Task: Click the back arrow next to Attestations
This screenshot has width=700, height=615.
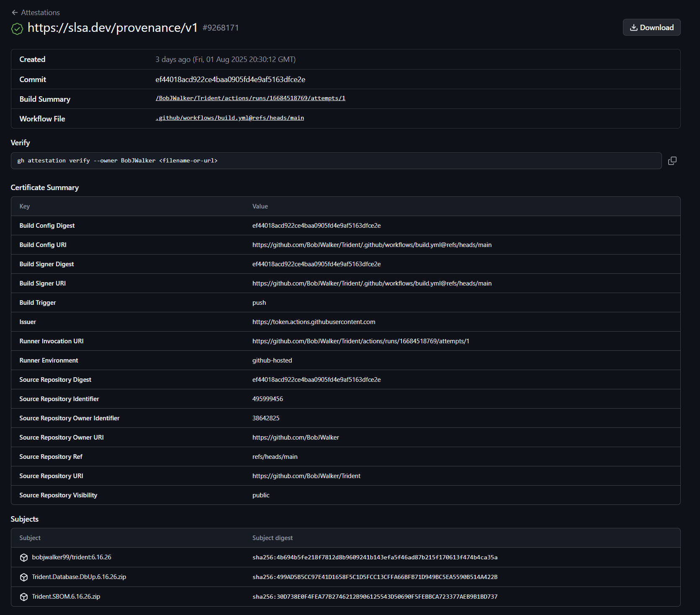Action: tap(15, 12)
